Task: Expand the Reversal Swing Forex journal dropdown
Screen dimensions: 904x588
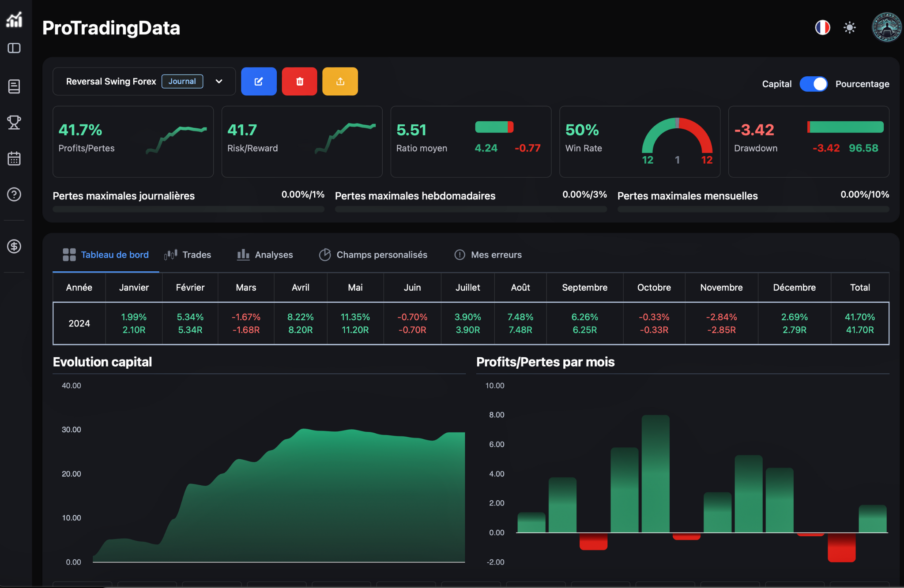Action: coord(219,81)
